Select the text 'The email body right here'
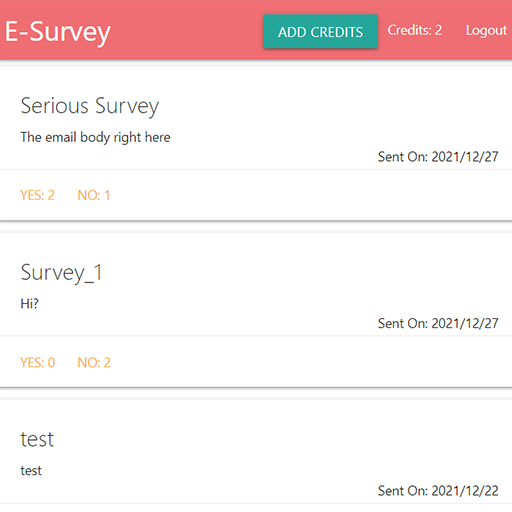The width and height of the screenshot is (512, 512). (x=95, y=137)
